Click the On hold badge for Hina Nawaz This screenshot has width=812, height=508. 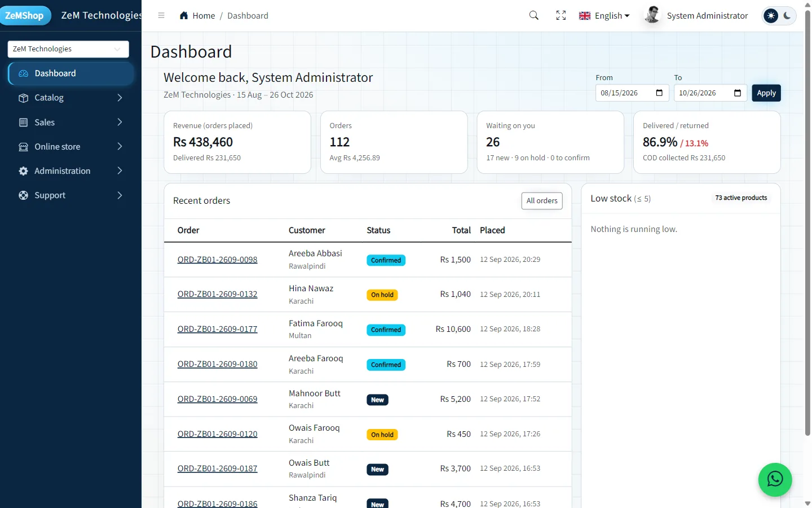click(382, 295)
